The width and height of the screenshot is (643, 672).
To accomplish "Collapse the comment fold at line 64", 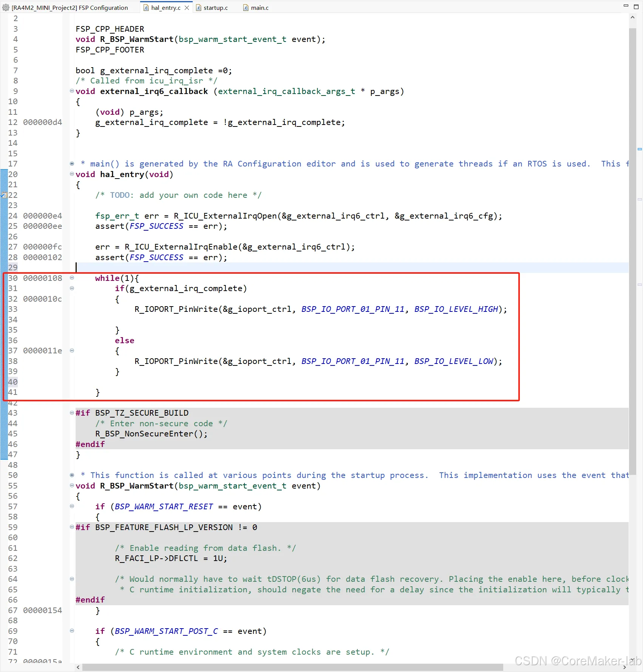I will coord(72,579).
